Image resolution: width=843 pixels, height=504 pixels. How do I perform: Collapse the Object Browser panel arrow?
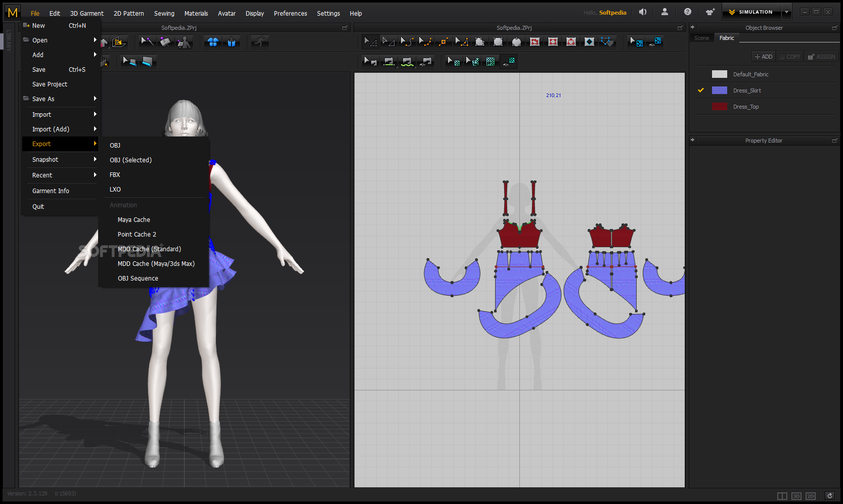click(x=693, y=27)
